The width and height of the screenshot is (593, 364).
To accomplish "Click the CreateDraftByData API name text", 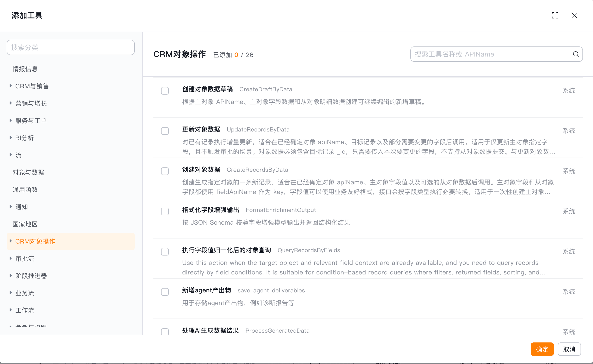I will point(266,89).
